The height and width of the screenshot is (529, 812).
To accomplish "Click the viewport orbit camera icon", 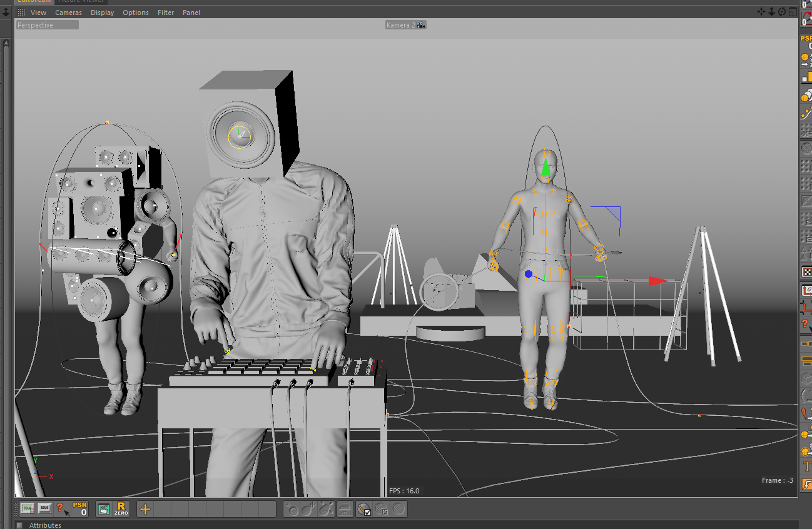I will pos(781,12).
